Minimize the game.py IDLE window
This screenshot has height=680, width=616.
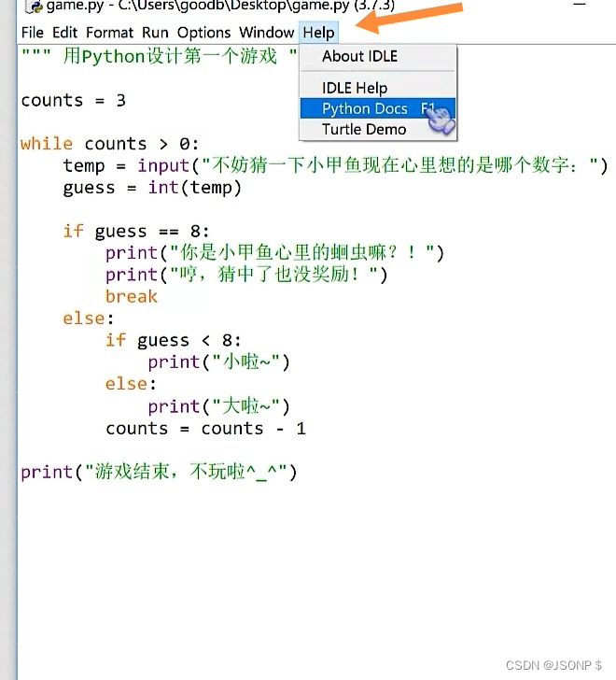point(580,5)
